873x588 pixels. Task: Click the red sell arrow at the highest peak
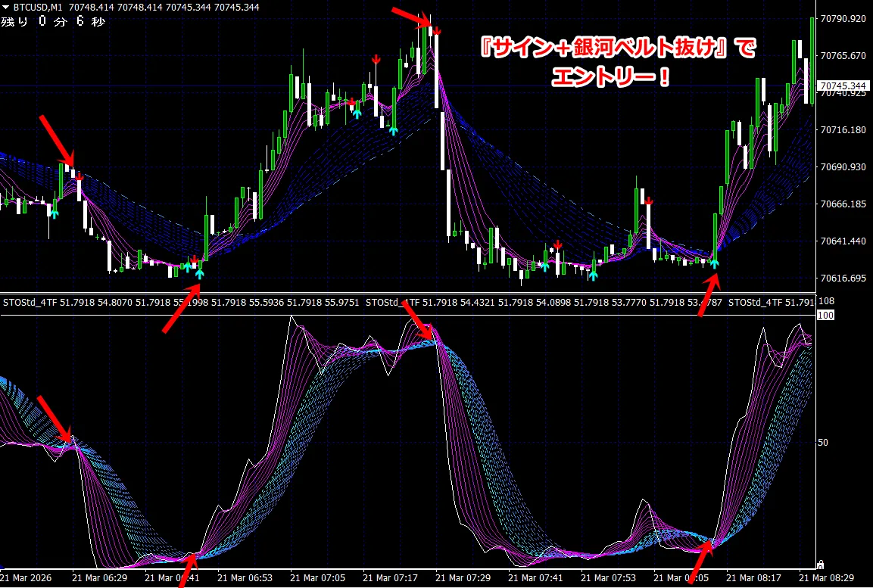pos(438,30)
